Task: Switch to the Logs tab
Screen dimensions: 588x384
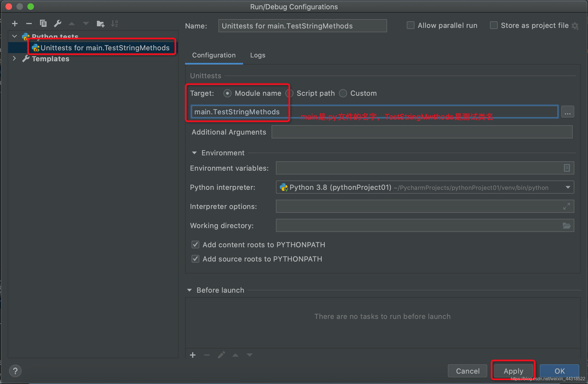Action: (257, 55)
